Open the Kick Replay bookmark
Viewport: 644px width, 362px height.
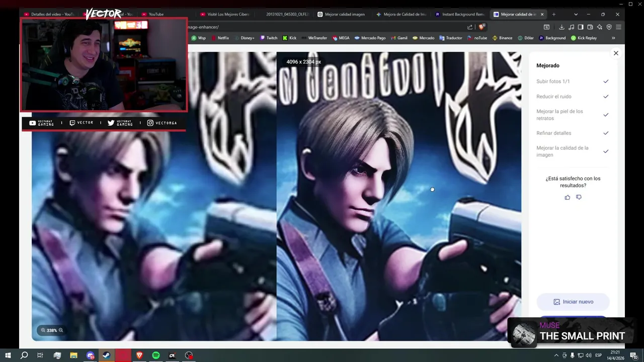pyautogui.click(x=584, y=38)
